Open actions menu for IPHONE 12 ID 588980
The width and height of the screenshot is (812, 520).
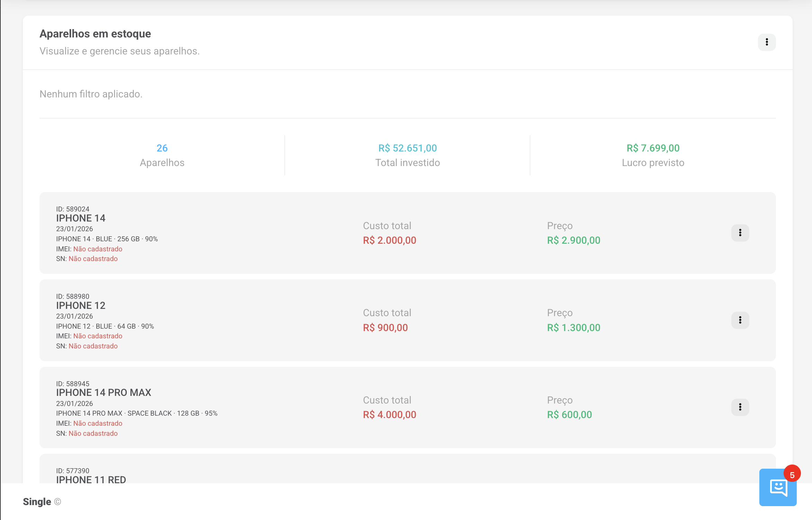coord(740,320)
